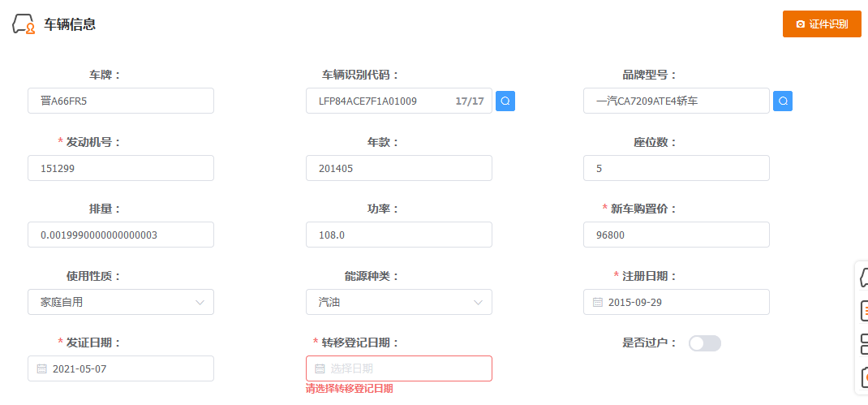Click the 新车购置价 field showing 96800
Viewport: 868px width, 405px height.
676,235
